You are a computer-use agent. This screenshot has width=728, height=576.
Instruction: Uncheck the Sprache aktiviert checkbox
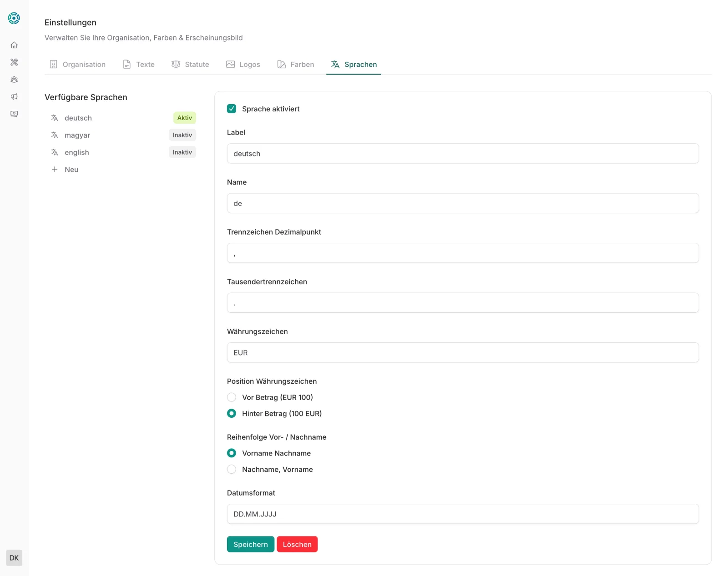[x=232, y=109]
